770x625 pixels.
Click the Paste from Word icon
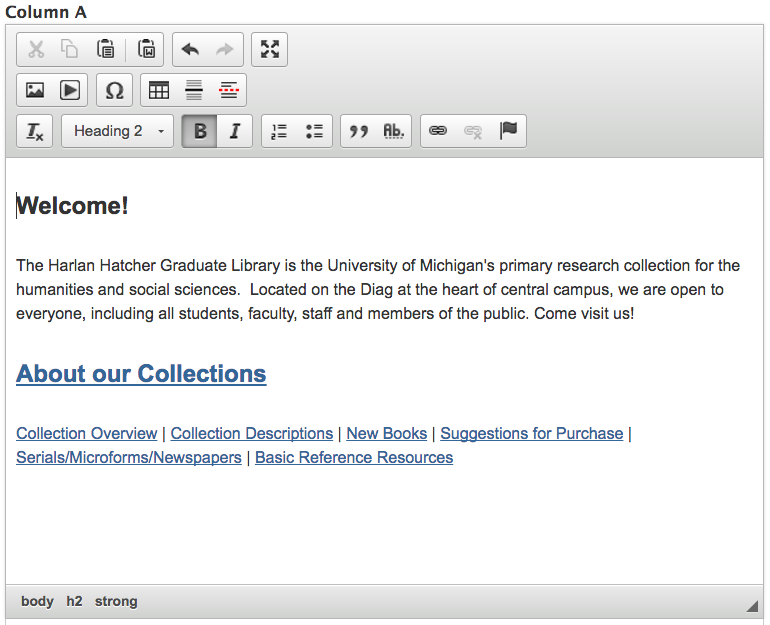[146, 50]
